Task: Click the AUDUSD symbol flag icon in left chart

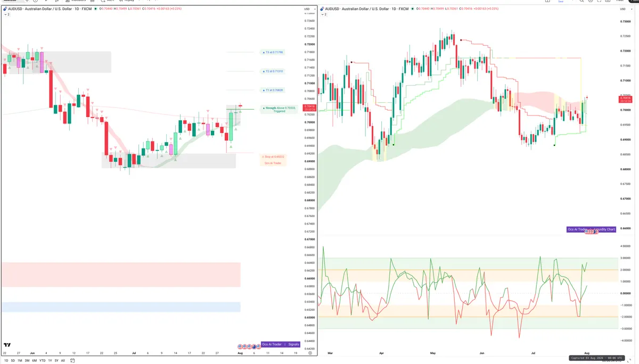Action: 5,9
